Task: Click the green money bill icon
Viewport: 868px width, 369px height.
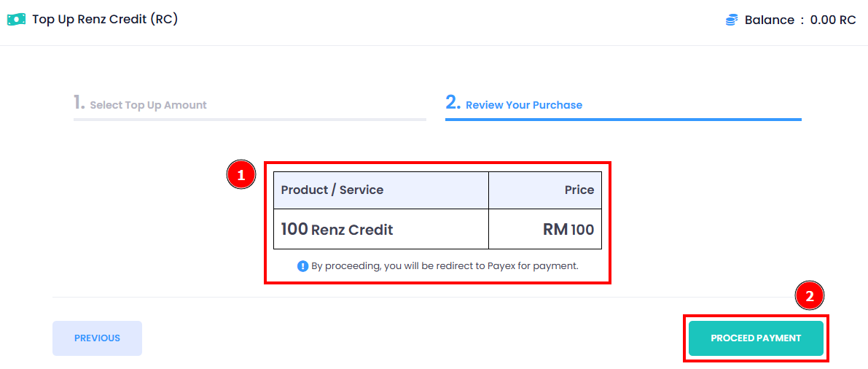Action: (x=16, y=20)
